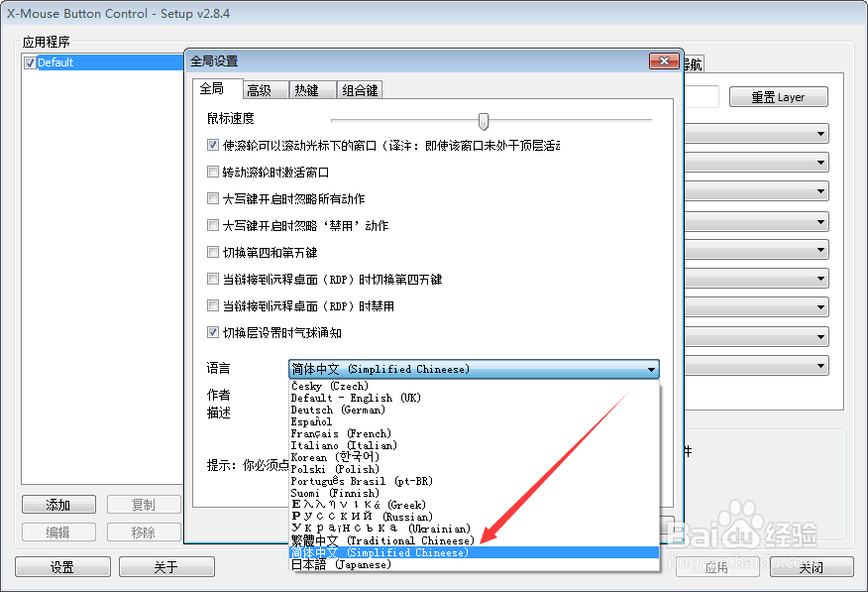Expand fifth button-action dropdown in main window
The height and width of the screenshot is (592, 868).
(x=820, y=249)
